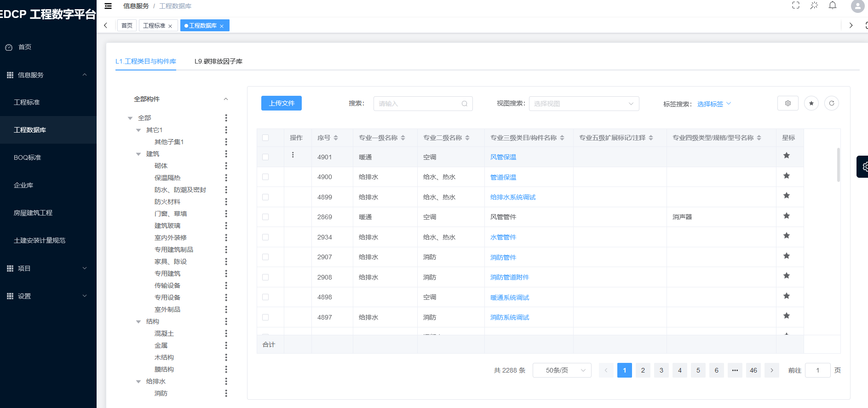Expand the 项目 sidebar menu
The height and width of the screenshot is (408, 868).
[x=48, y=268]
